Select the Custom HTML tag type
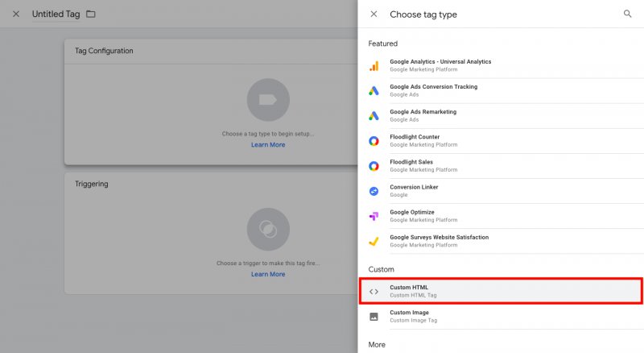 click(x=501, y=291)
